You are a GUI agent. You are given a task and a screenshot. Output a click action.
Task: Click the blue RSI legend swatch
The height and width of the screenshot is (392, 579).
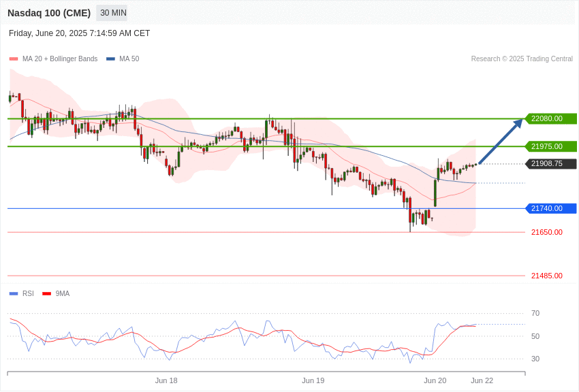click(x=14, y=293)
